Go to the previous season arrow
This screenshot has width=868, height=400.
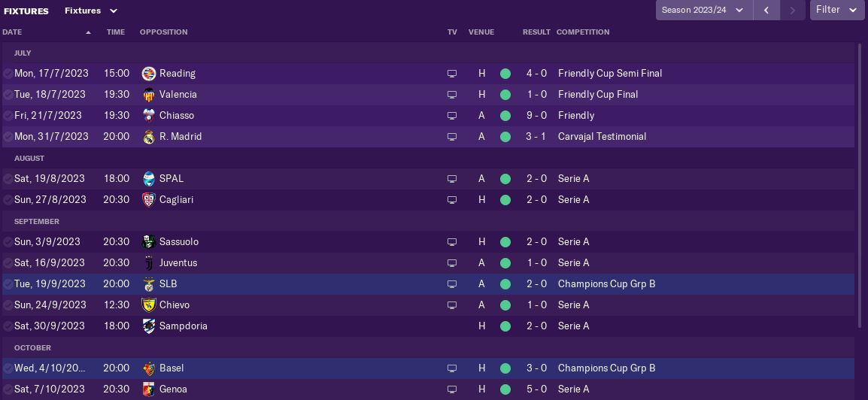coord(766,11)
